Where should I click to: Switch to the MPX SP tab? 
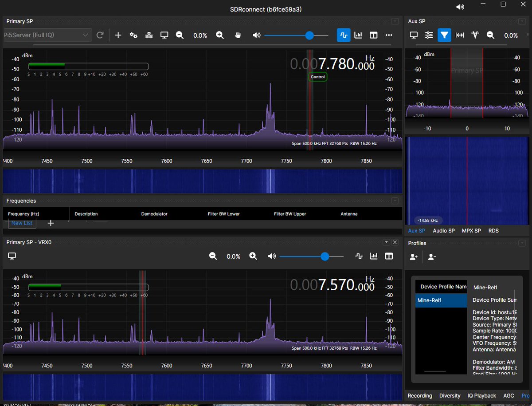click(471, 231)
